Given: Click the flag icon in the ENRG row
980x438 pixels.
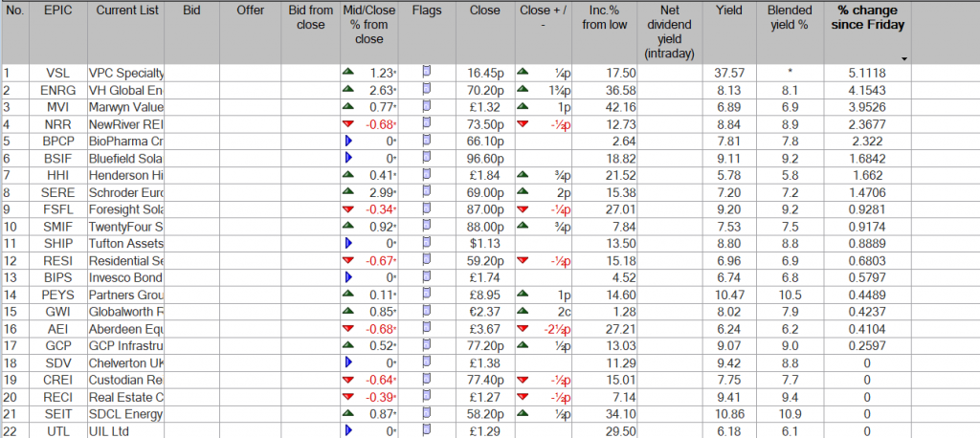Looking at the screenshot, I should (x=427, y=88).
